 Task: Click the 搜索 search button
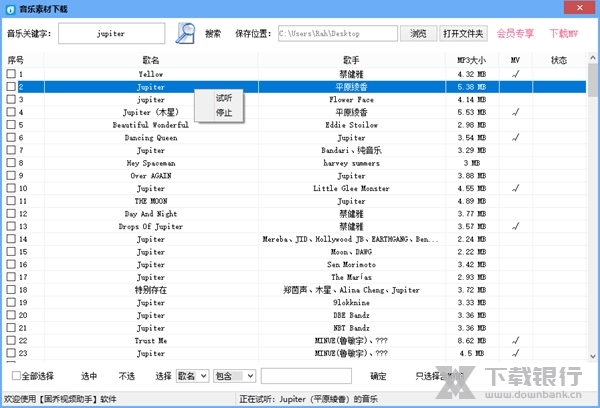click(x=213, y=34)
